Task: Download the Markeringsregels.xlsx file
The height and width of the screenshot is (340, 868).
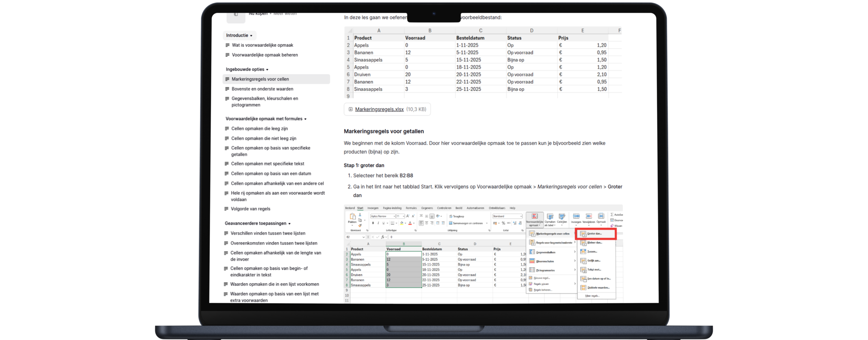Action: [x=379, y=109]
